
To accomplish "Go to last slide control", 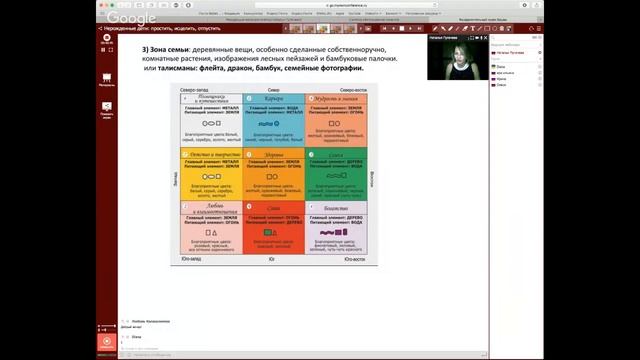I will (x=419, y=29).
